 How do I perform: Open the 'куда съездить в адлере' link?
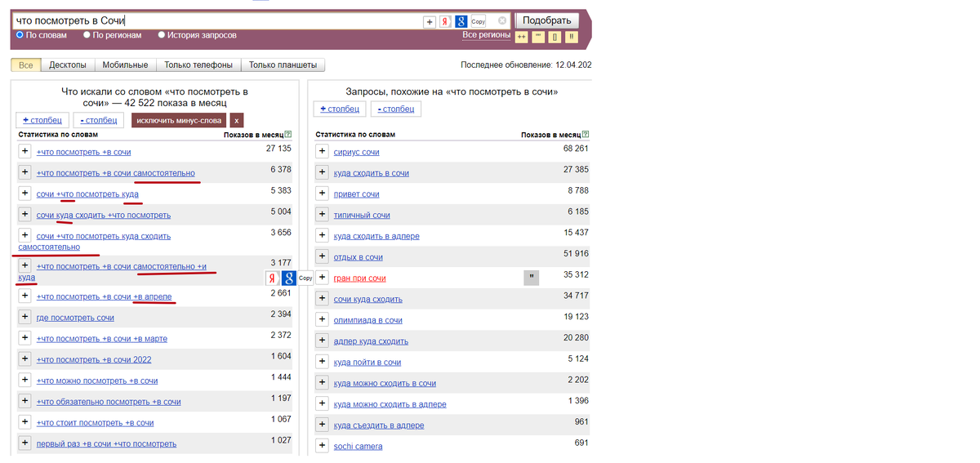click(379, 425)
